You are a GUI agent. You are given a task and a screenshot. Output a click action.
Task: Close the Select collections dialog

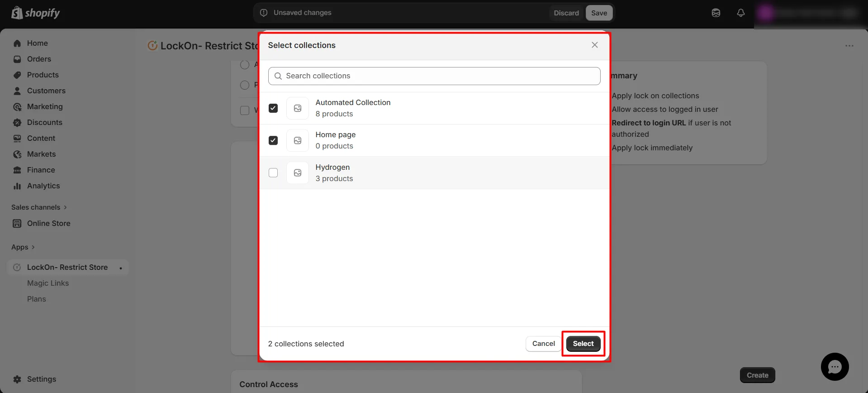pyautogui.click(x=594, y=45)
